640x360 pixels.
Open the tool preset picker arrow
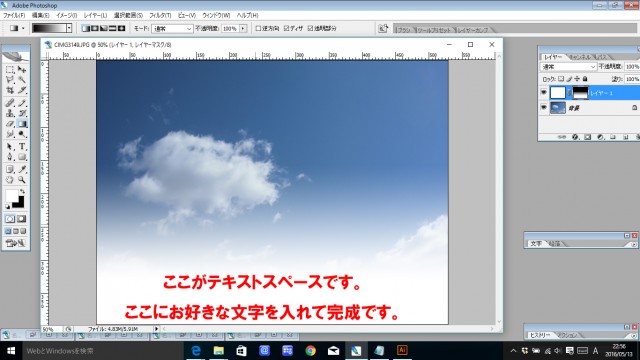click(23, 28)
